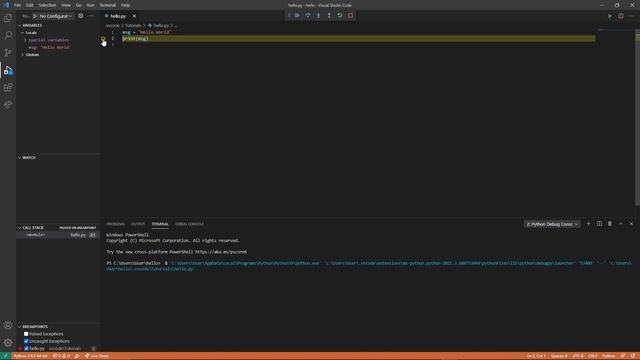Click the UTF-8 encoding status item
The image size is (640, 360).
click(x=578, y=356)
